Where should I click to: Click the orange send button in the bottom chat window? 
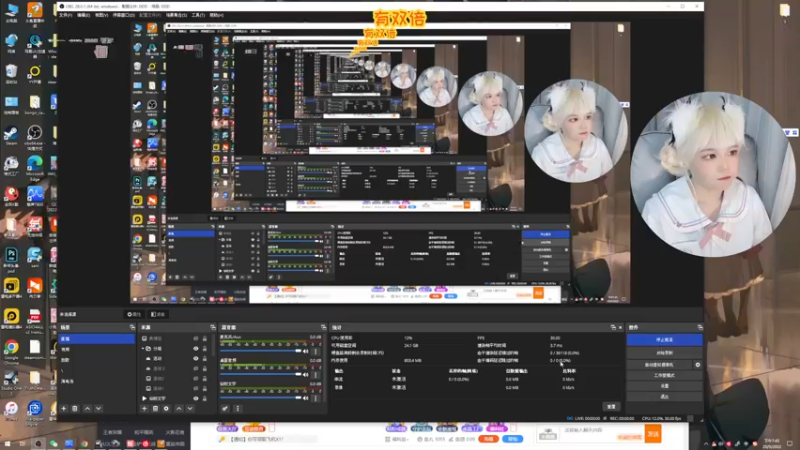pos(653,434)
